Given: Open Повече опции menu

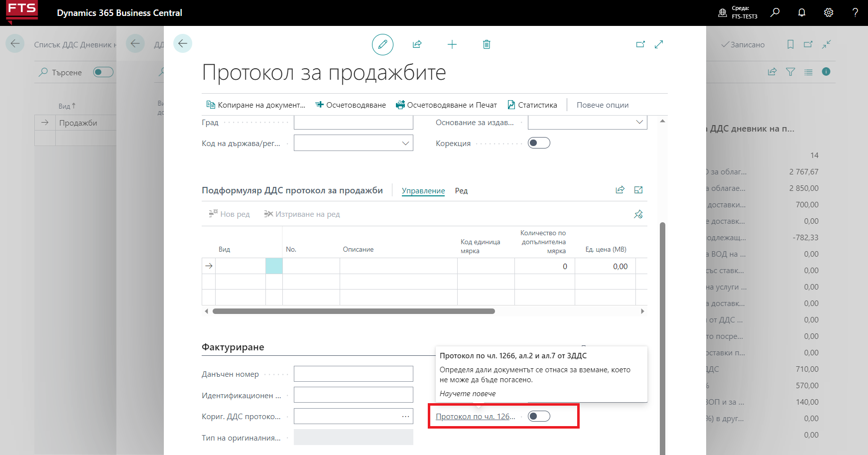Looking at the screenshot, I should coord(603,105).
